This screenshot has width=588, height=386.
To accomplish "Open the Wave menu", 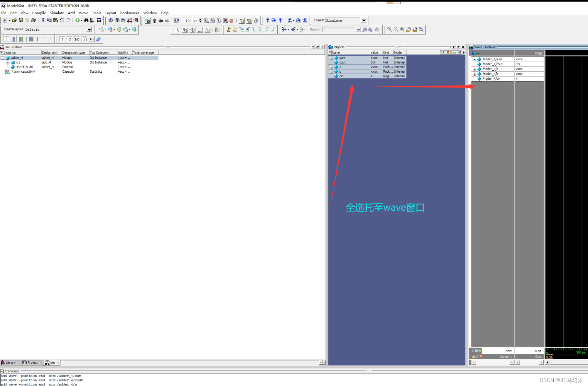I will pos(83,13).
